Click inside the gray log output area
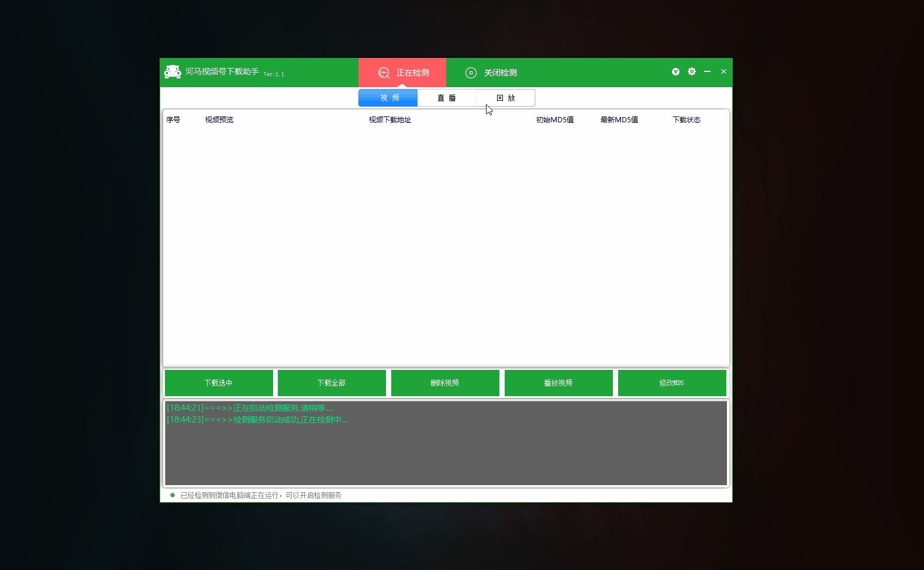The height and width of the screenshot is (570, 924). tap(446, 451)
